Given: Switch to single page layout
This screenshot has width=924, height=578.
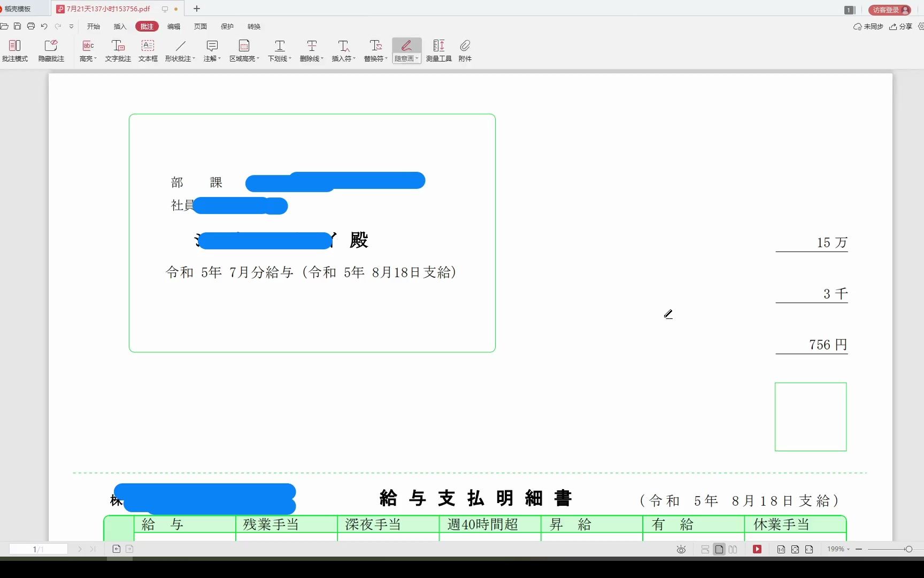Looking at the screenshot, I should pos(719,550).
